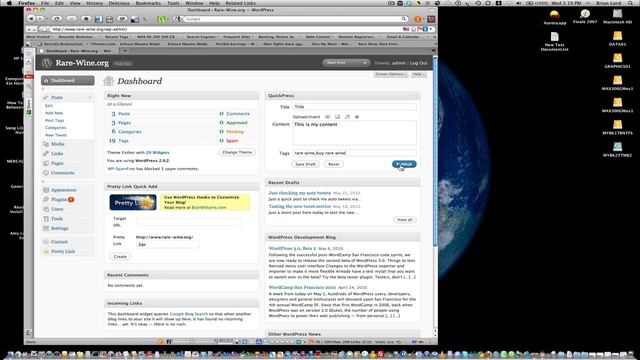Open Macintosh HD desktop drive icon
Viewport: 640px width, 360px height.
point(617,17)
